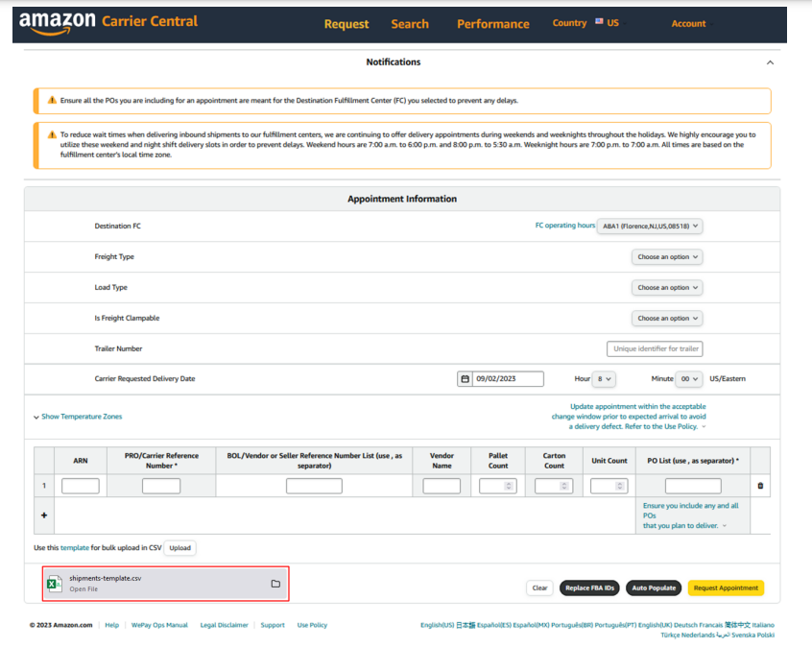Switch language to Nederlands
812x647 pixels.
pos(698,635)
